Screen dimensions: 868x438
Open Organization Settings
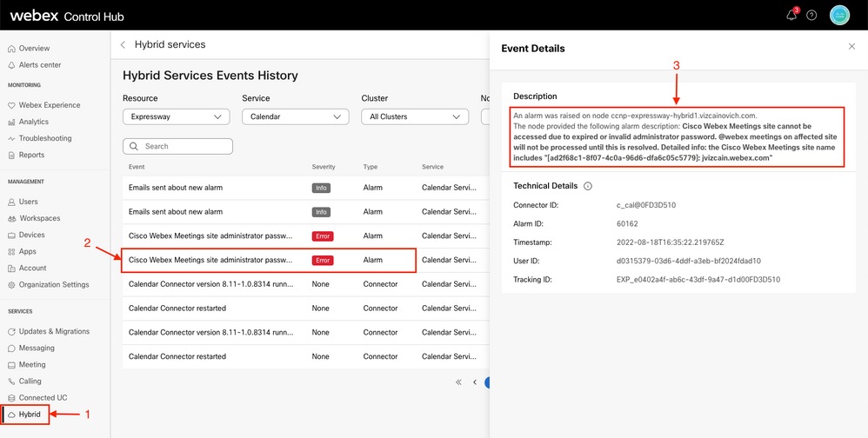pos(54,284)
